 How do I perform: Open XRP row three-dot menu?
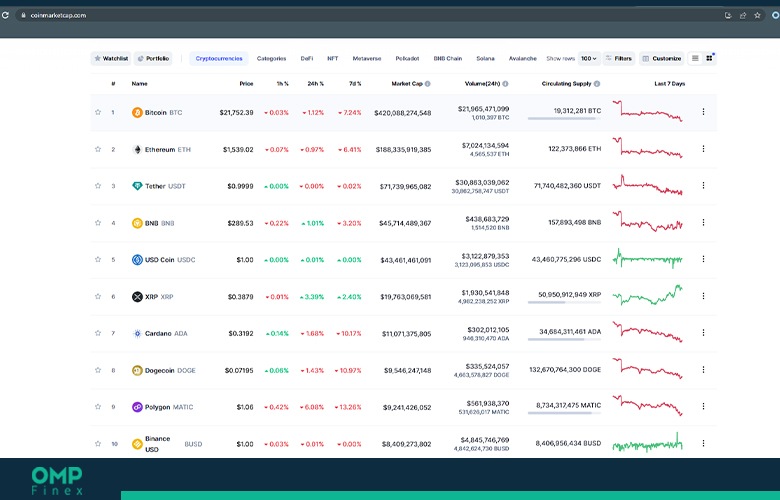coord(703,296)
